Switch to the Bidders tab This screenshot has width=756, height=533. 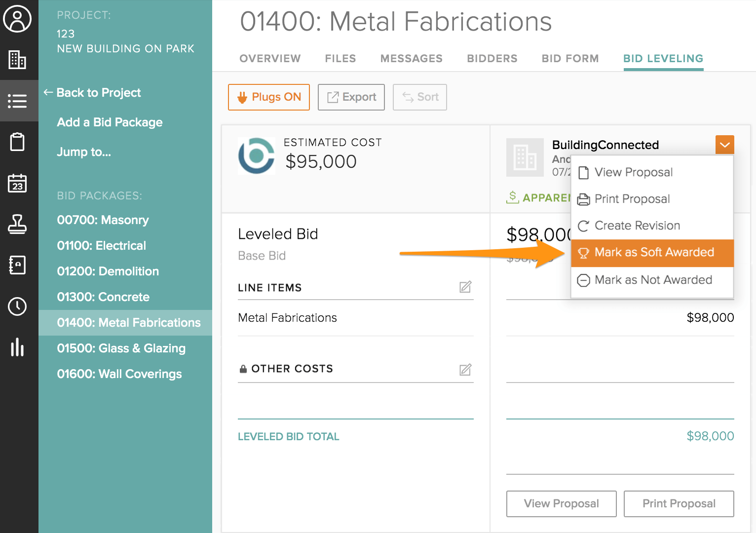click(x=491, y=58)
